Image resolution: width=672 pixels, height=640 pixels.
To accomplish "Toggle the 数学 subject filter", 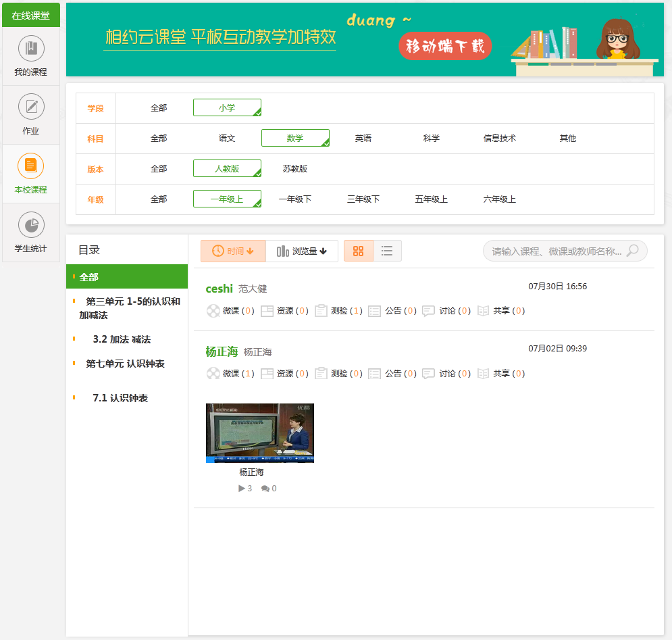I will [295, 138].
